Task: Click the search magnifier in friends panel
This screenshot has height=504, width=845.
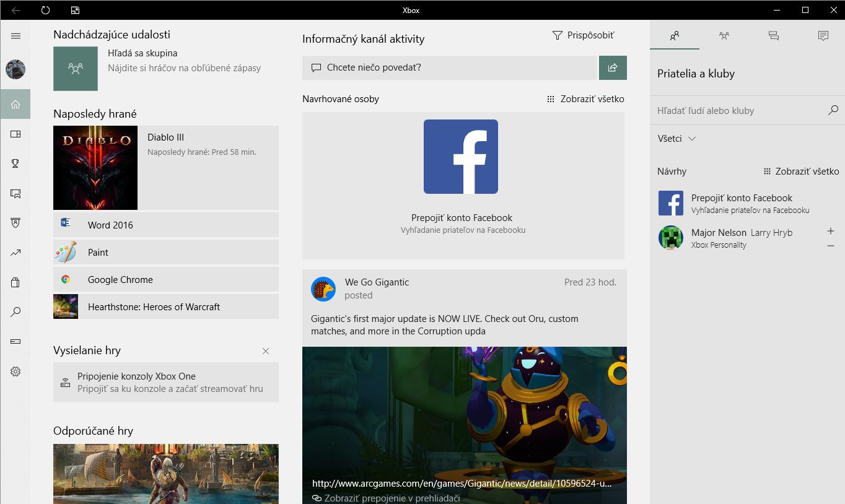Action: (x=833, y=110)
